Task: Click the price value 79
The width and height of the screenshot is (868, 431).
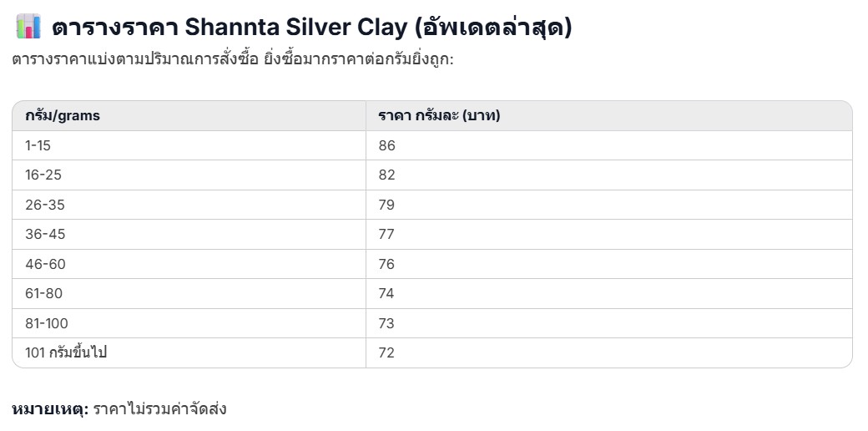Action: click(x=386, y=205)
